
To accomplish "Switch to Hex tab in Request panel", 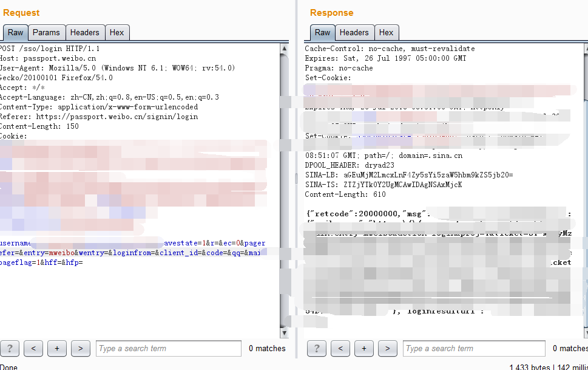I will 117,33.
